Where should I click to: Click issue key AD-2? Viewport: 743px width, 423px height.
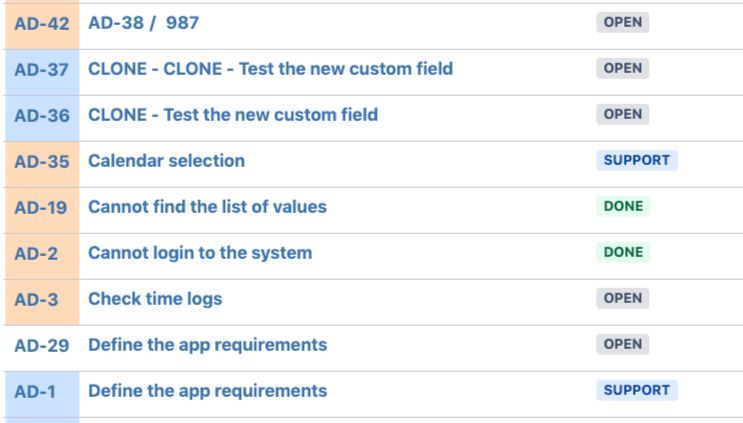[36, 253]
